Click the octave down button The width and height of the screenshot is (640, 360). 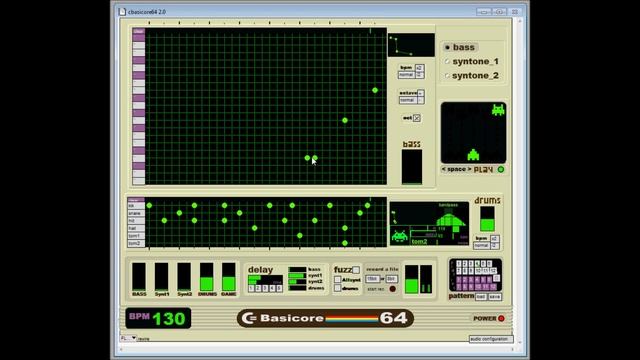[x=421, y=100]
